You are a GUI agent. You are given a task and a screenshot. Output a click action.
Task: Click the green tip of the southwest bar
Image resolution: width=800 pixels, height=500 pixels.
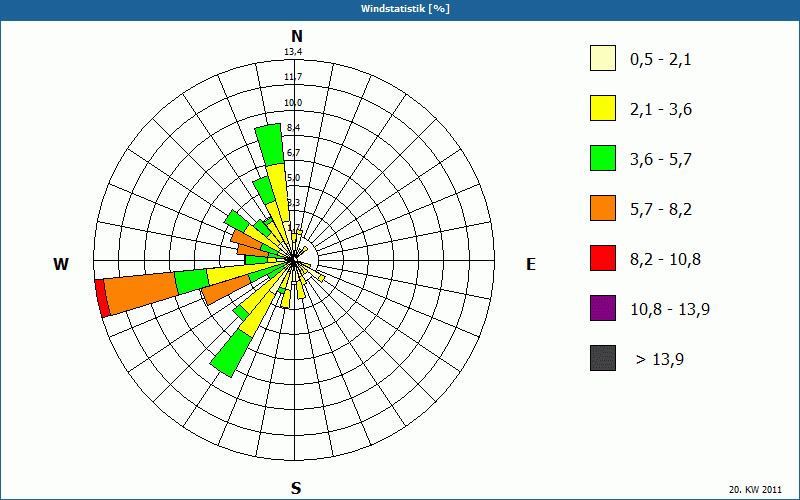point(231,353)
